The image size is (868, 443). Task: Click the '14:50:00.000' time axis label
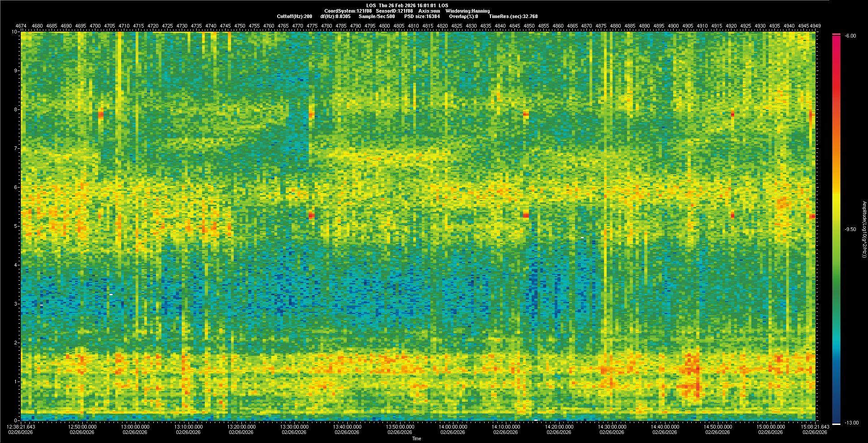(x=717, y=426)
